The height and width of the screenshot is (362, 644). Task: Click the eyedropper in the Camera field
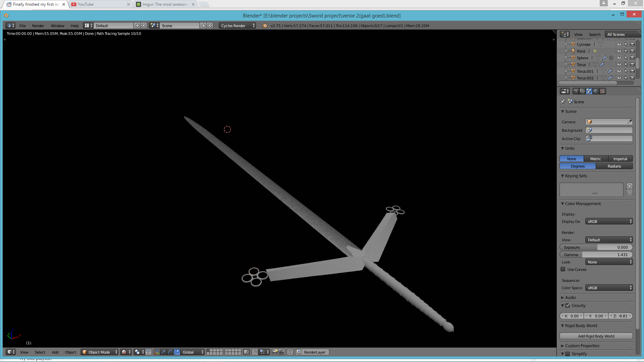[x=630, y=122]
